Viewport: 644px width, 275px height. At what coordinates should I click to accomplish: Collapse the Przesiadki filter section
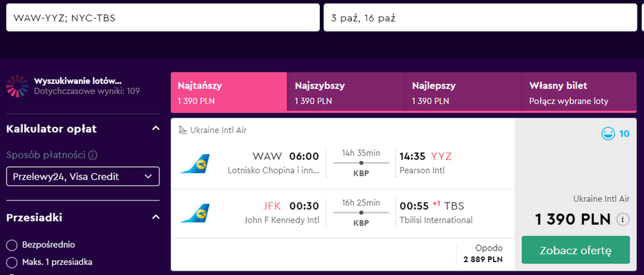point(156,217)
